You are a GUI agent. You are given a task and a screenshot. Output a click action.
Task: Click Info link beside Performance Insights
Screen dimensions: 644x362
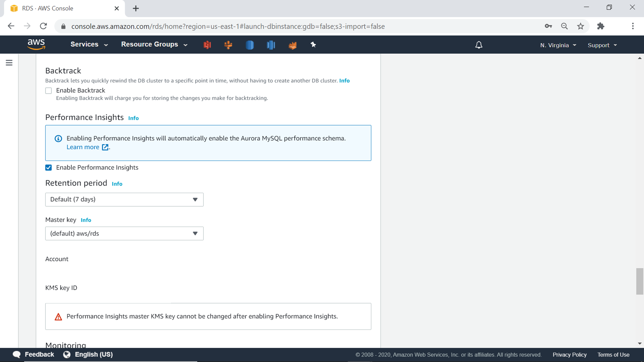tap(133, 118)
